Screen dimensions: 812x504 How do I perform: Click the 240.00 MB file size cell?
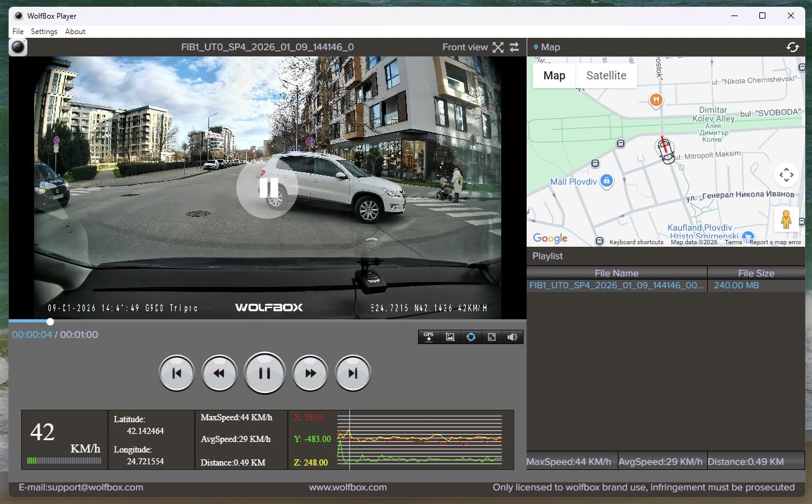(x=736, y=286)
